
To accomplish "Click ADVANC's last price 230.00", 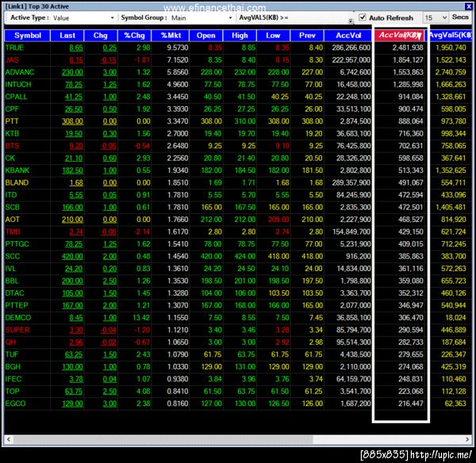I will [x=72, y=72].
